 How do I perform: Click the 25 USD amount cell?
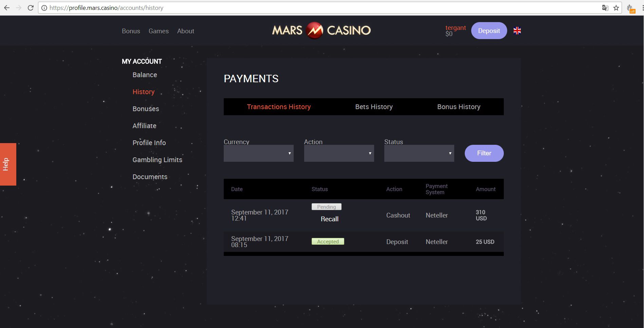485,242
